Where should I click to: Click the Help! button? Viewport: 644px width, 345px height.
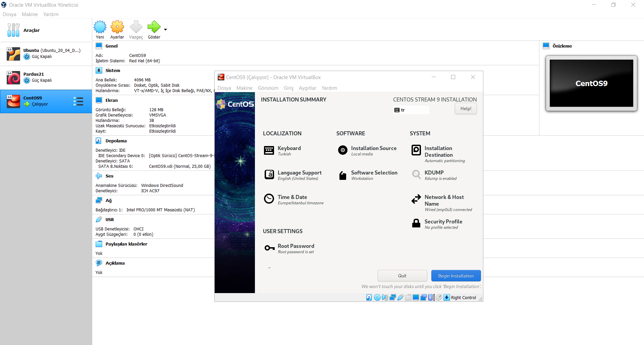point(466,109)
